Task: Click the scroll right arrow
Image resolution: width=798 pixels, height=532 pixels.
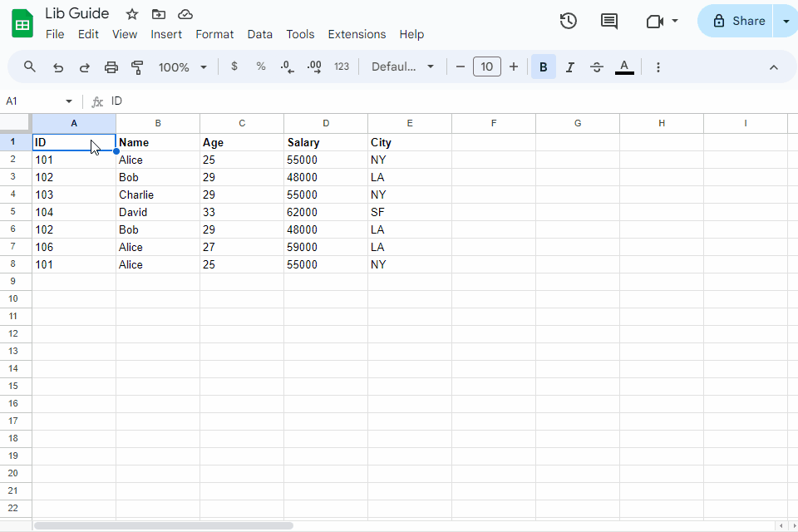Action: click(793, 525)
